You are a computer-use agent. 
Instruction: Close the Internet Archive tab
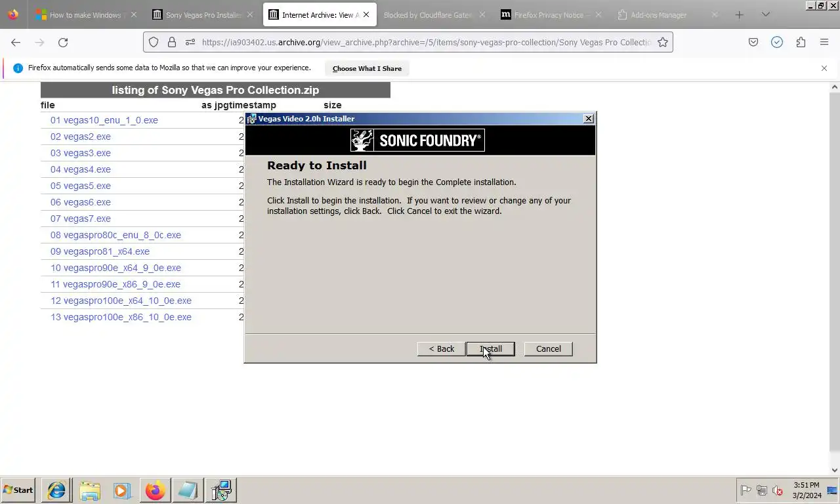tap(366, 14)
